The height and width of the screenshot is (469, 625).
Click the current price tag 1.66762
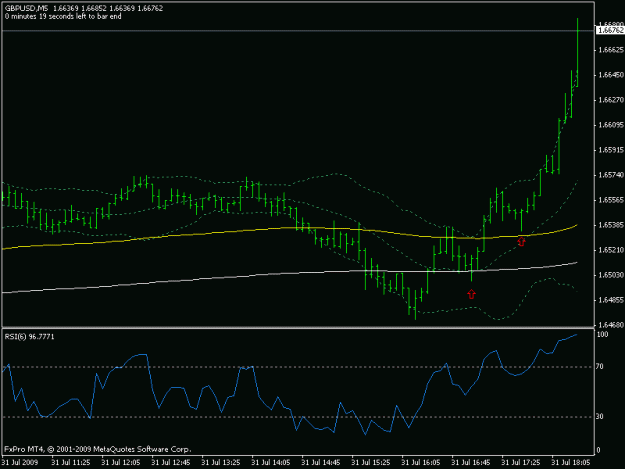[x=611, y=30]
